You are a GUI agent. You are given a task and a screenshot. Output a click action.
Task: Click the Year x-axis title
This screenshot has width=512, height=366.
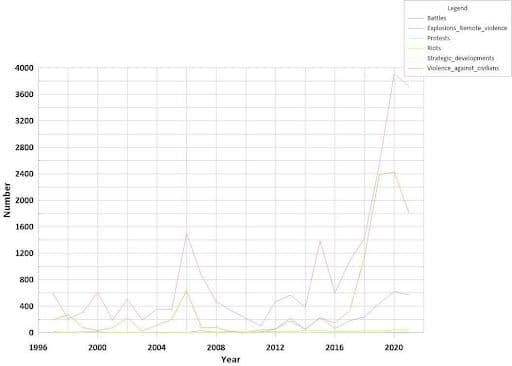pyautogui.click(x=230, y=359)
